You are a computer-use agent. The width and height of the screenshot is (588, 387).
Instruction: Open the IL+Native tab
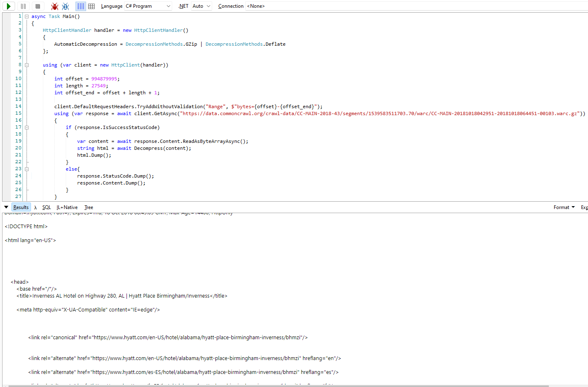coord(67,207)
